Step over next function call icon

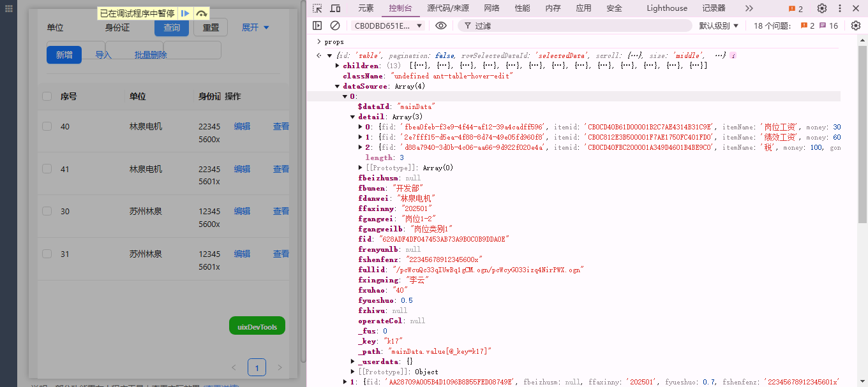point(201,13)
